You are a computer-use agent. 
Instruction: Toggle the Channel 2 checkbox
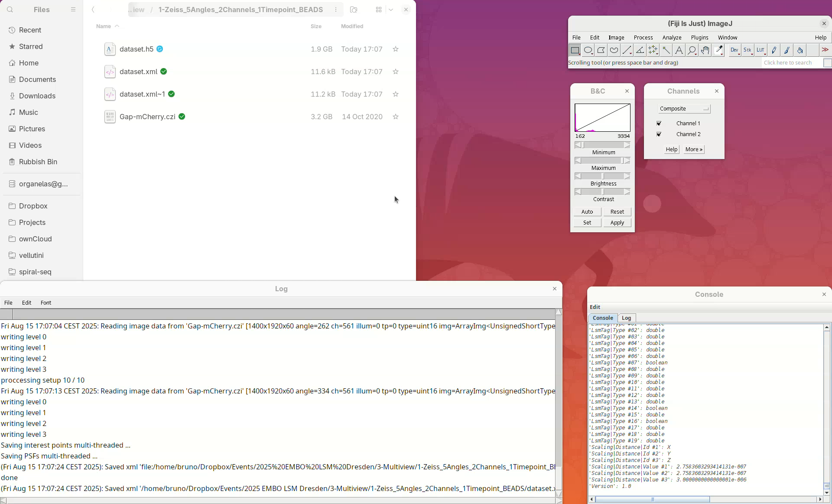pos(659,134)
